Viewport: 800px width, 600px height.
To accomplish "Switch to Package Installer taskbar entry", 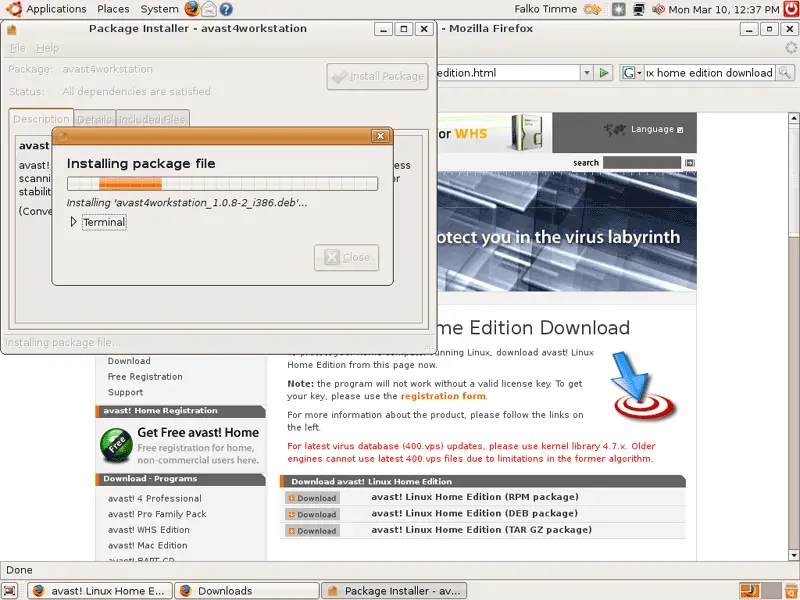I will (x=393, y=591).
